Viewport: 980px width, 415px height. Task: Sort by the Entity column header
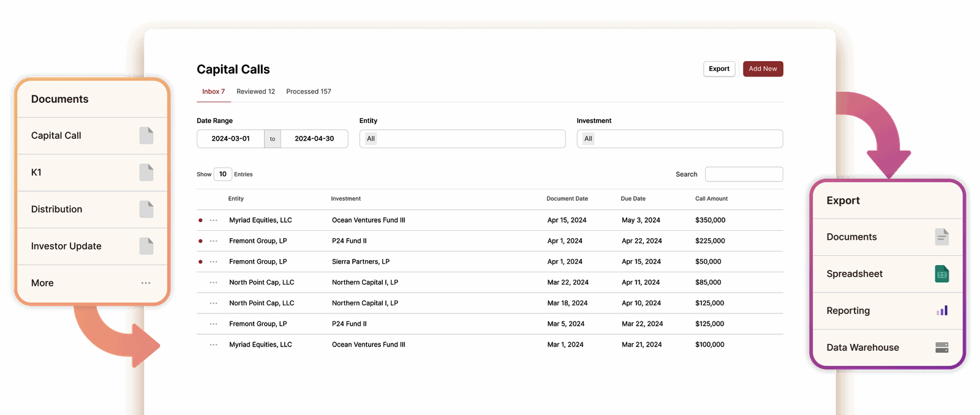tap(236, 199)
